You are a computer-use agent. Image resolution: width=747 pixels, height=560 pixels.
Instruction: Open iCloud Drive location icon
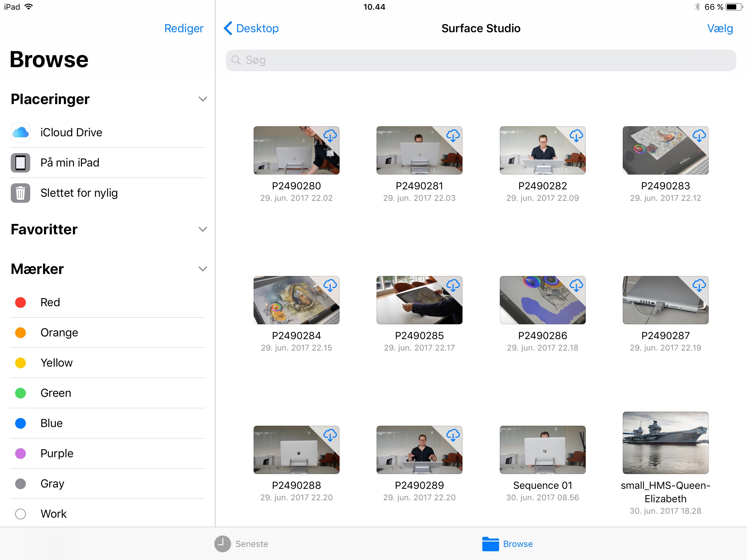pos(20,132)
